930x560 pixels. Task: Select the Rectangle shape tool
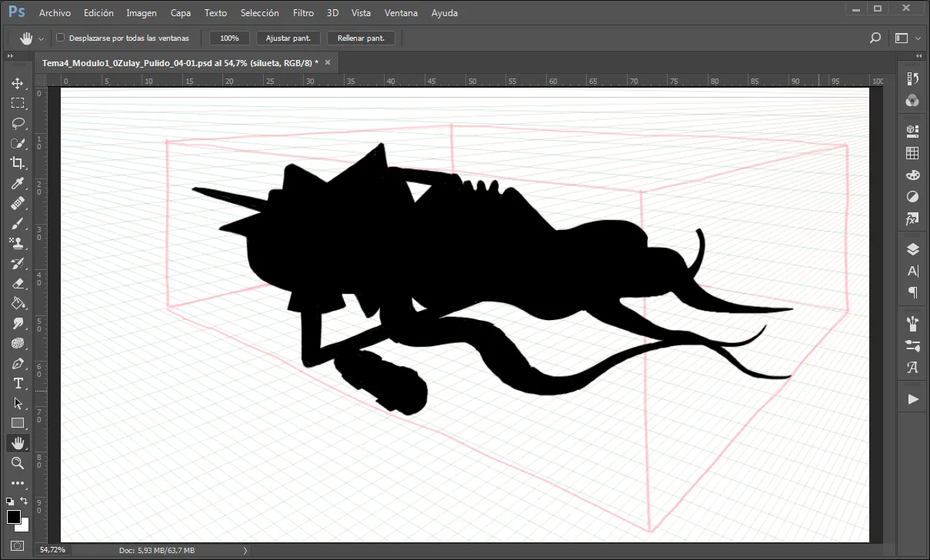tap(18, 423)
